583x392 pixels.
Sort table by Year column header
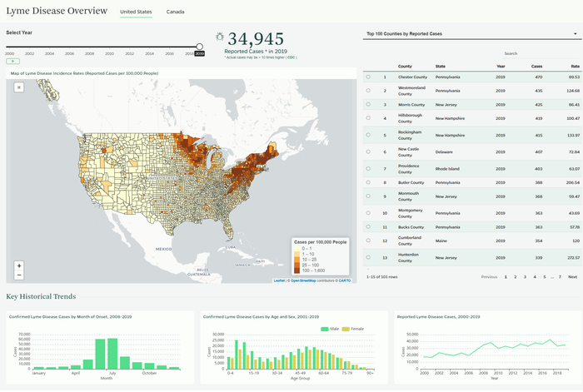click(x=501, y=66)
